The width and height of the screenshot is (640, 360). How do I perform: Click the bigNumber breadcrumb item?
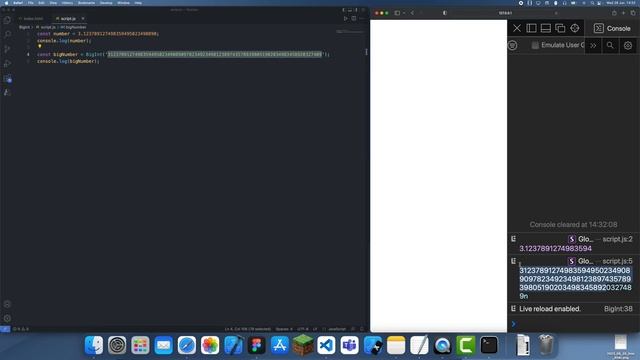[x=73, y=27]
